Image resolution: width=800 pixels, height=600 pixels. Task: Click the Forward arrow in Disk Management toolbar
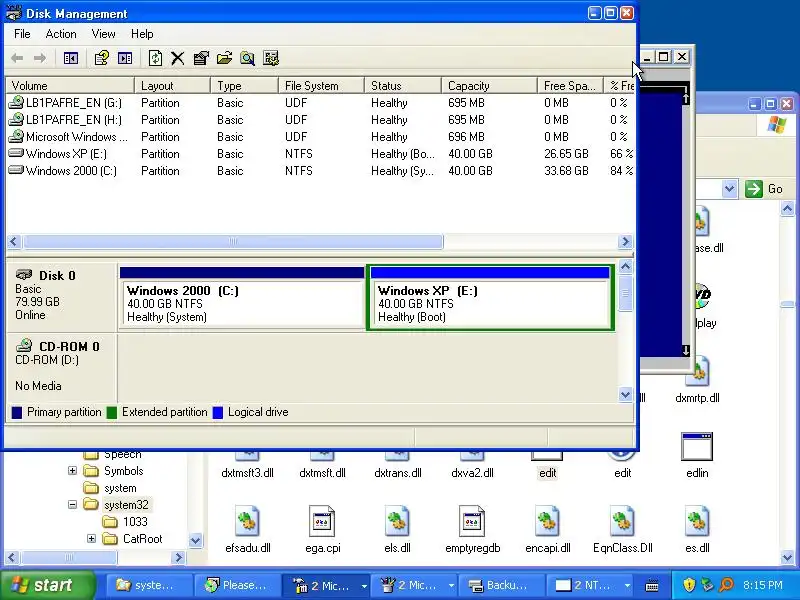pos(39,58)
